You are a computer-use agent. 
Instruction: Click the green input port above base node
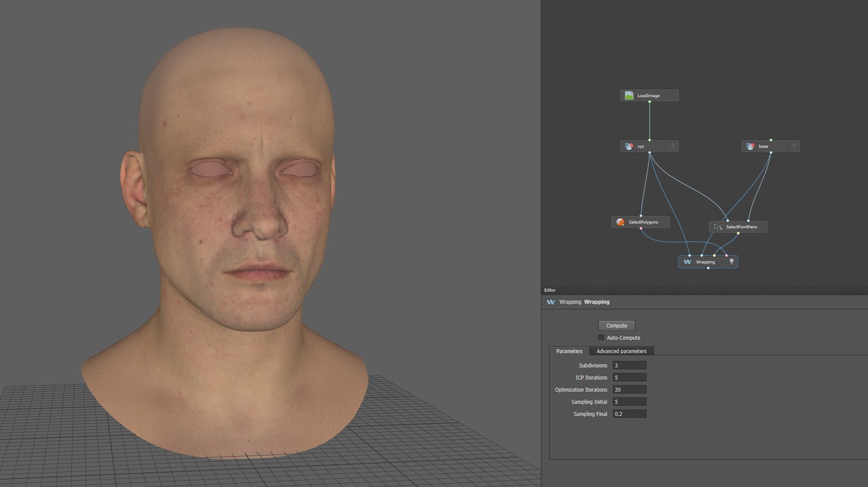tap(771, 140)
